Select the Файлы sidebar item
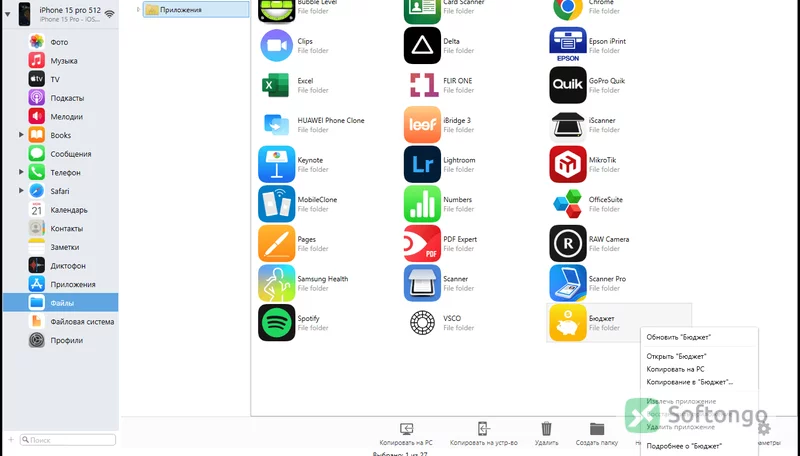 pyautogui.click(x=60, y=303)
